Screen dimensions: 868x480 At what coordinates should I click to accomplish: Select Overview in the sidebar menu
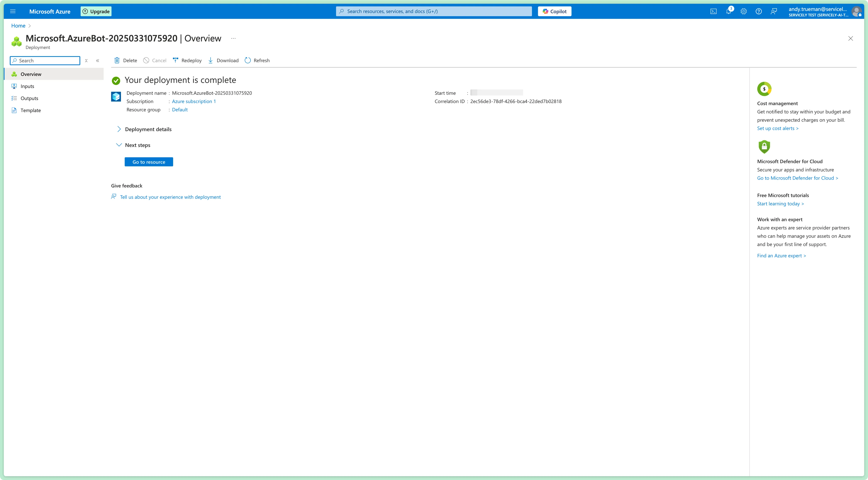[x=54, y=74]
